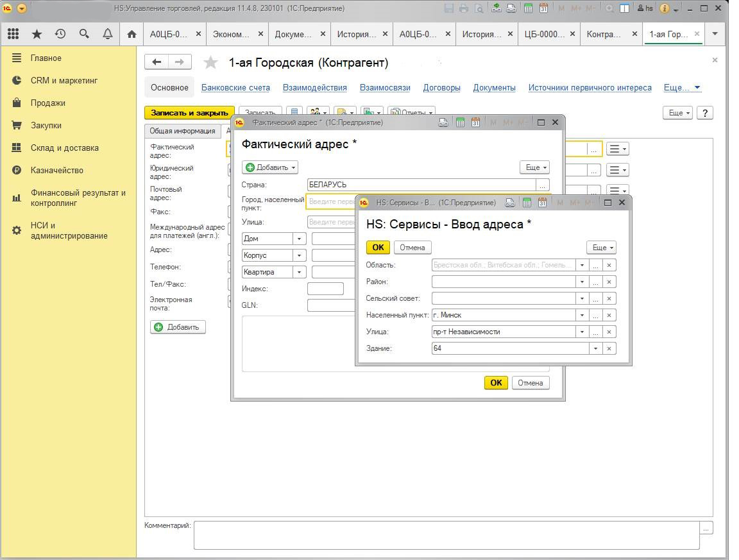The height and width of the screenshot is (560, 739).
Task: Expand the Населенный пункт dropdown list
Action: 582,315
